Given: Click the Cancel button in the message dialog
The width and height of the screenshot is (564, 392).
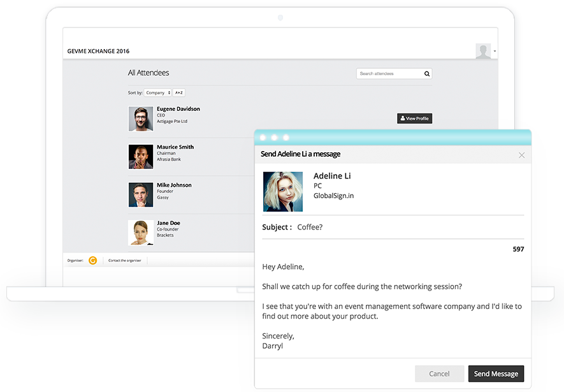Looking at the screenshot, I should (x=439, y=374).
